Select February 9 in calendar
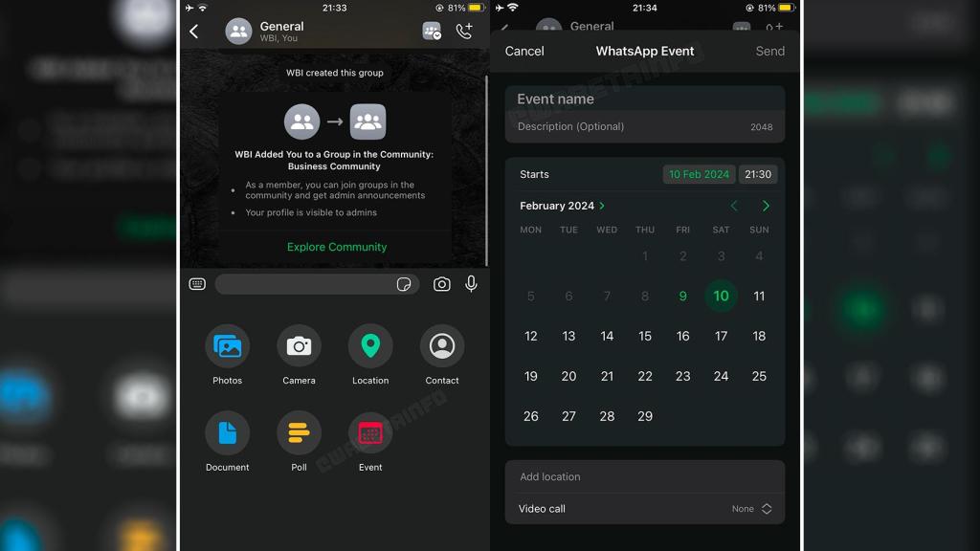The width and height of the screenshot is (980, 551). 682,297
